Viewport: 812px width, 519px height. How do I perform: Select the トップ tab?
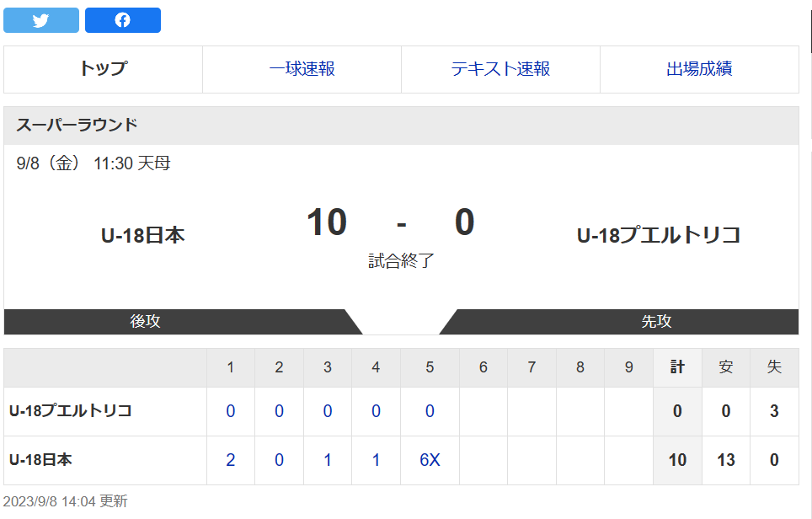(x=103, y=69)
